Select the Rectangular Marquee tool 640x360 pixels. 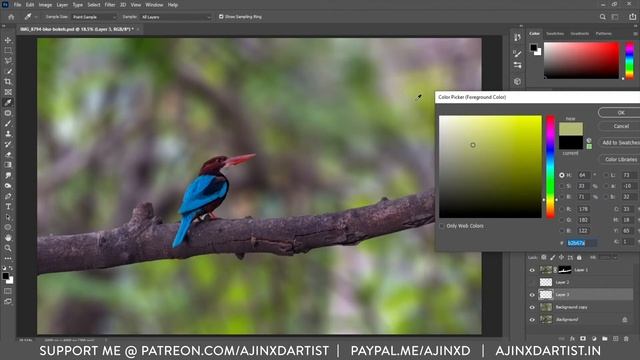[8, 50]
